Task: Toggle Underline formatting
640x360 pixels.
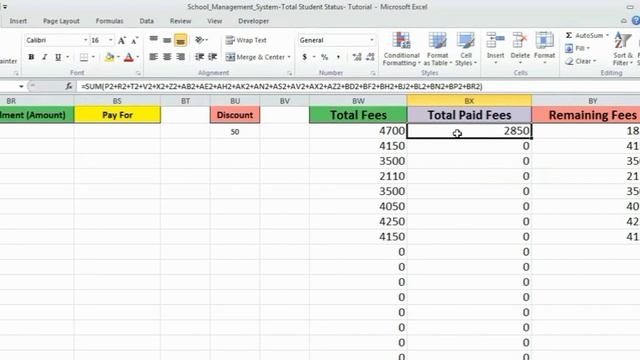Action: tap(58, 57)
